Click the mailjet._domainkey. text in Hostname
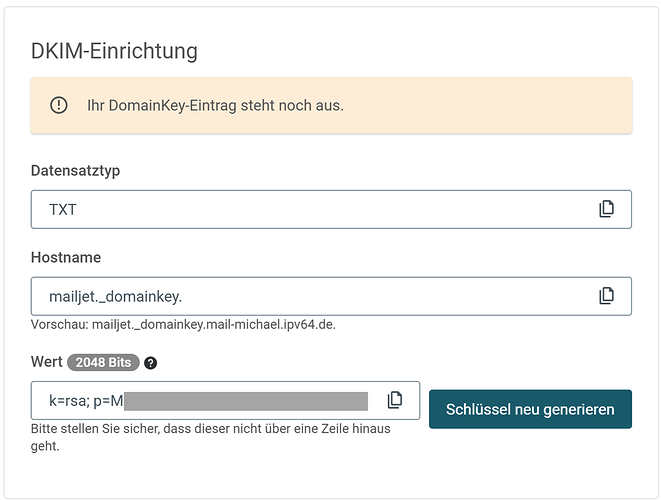Viewport: 661px width, 500px height. pos(115,296)
